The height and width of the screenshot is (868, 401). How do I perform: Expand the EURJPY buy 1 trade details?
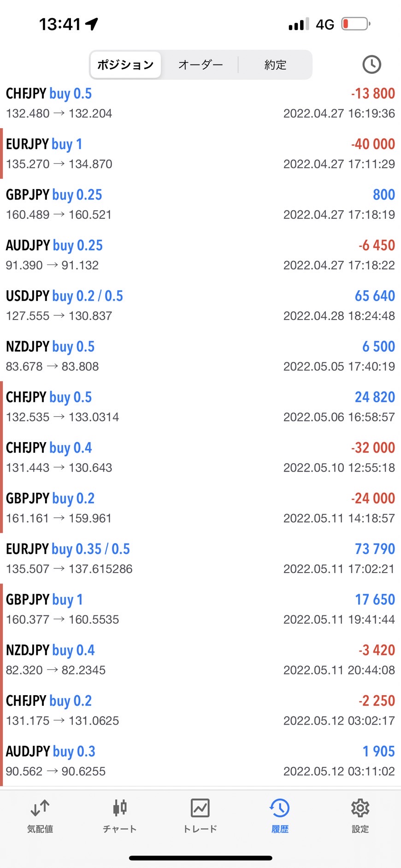click(200, 154)
